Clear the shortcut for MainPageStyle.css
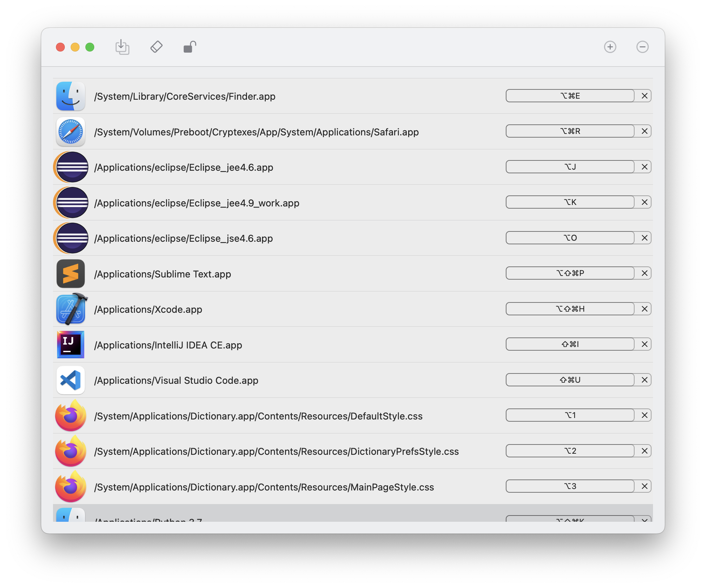The height and width of the screenshot is (588, 706). click(x=645, y=486)
